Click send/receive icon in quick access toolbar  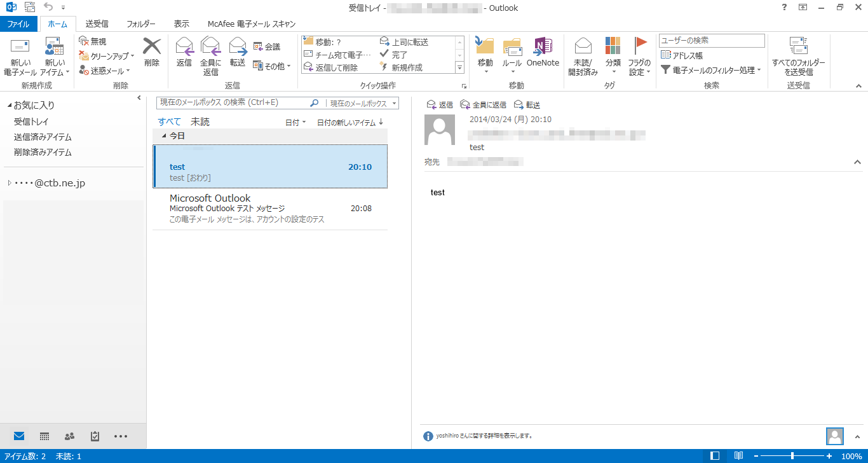(30, 8)
